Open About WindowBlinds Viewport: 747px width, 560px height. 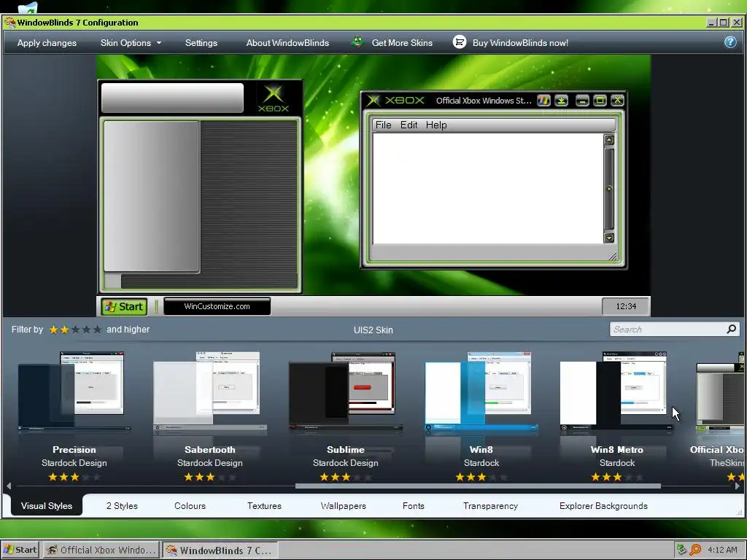pos(287,43)
